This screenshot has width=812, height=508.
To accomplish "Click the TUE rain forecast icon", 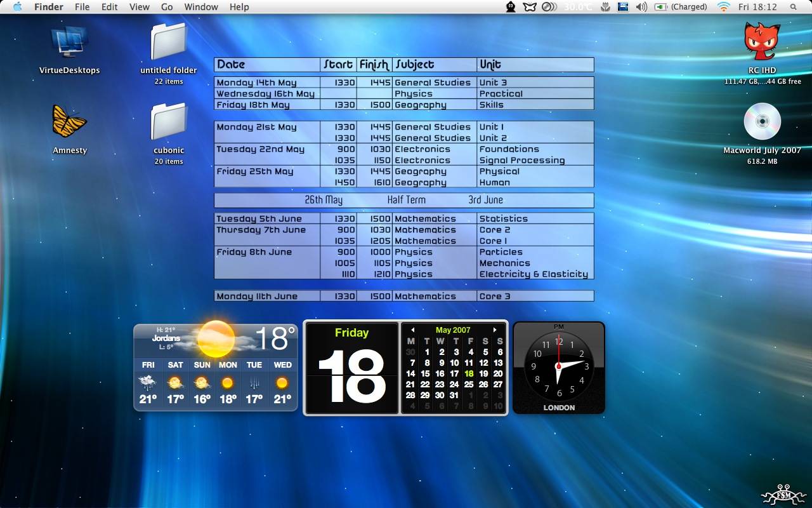I will 254,383.
